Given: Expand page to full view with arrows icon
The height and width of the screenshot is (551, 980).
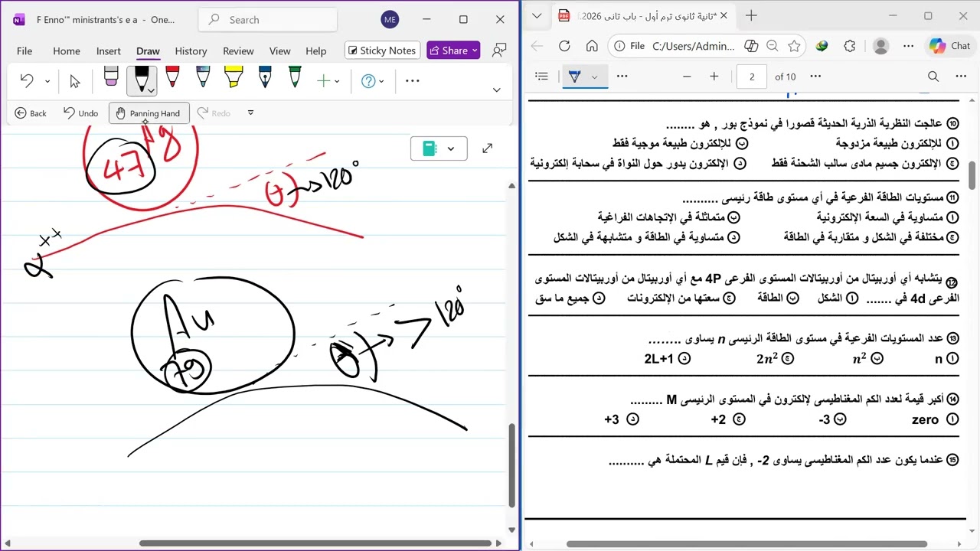Looking at the screenshot, I should (x=487, y=148).
